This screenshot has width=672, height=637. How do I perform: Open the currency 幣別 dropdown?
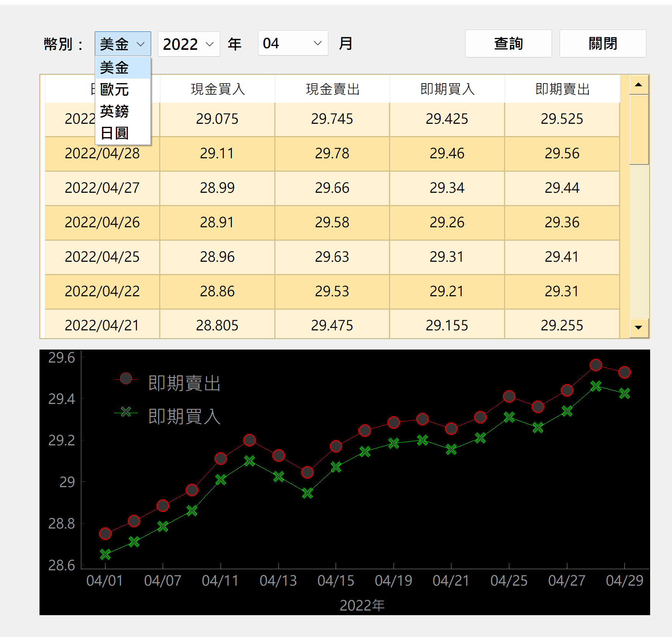tap(122, 44)
